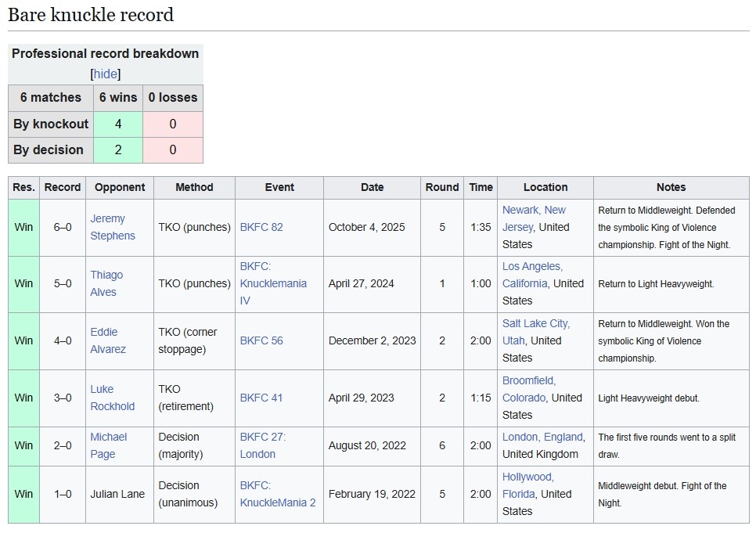Follow the Hollywood, Florida location link
756x533 pixels.
pos(528,485)
